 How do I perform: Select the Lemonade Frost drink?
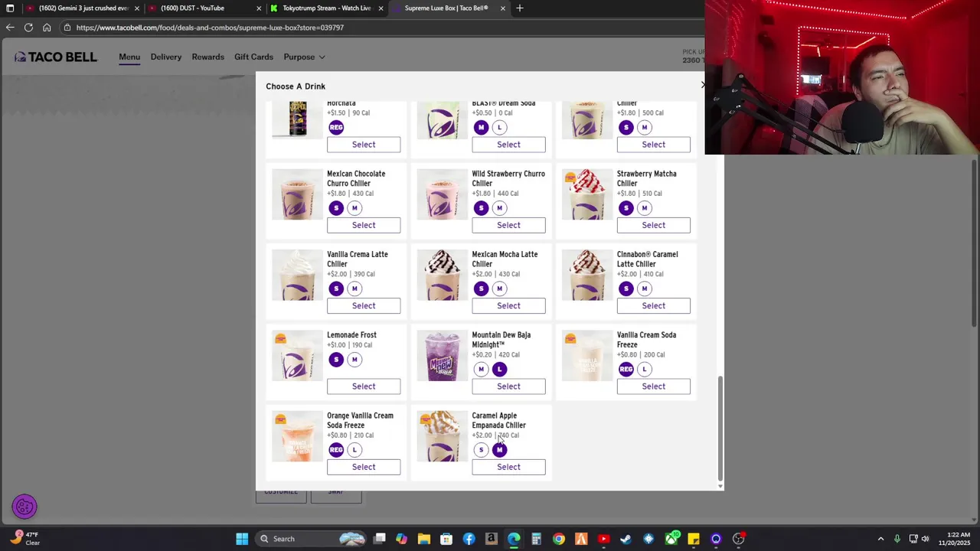[x=364, y=386]
